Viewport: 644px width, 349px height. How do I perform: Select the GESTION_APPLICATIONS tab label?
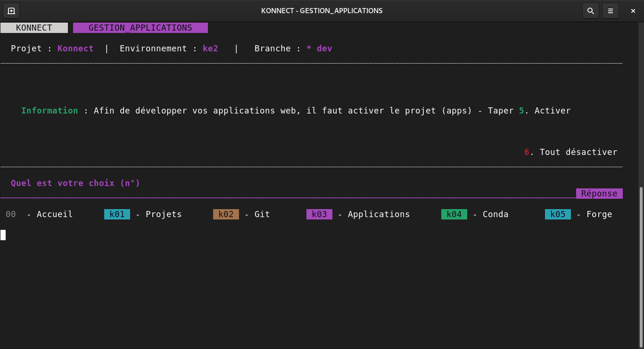click(x=140, y=28)
